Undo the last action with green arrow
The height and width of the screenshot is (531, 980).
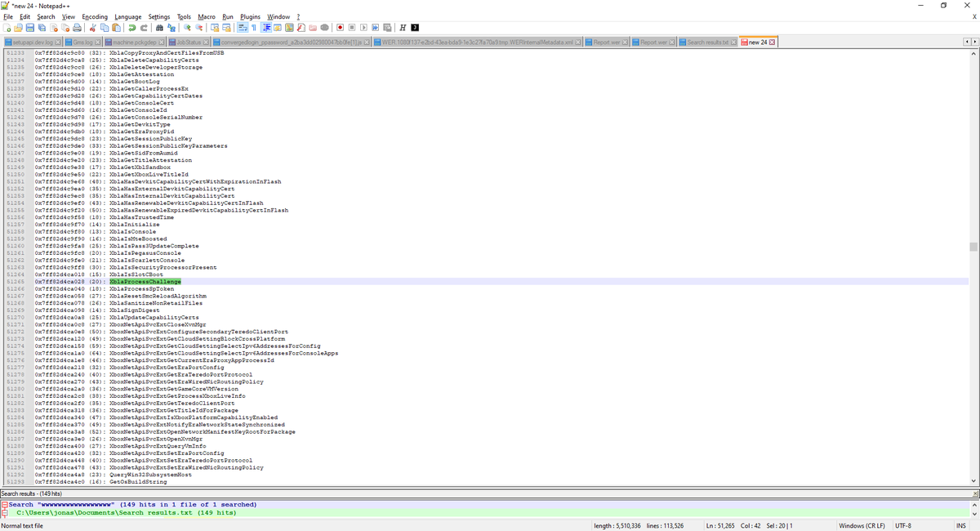pos(132,28)
